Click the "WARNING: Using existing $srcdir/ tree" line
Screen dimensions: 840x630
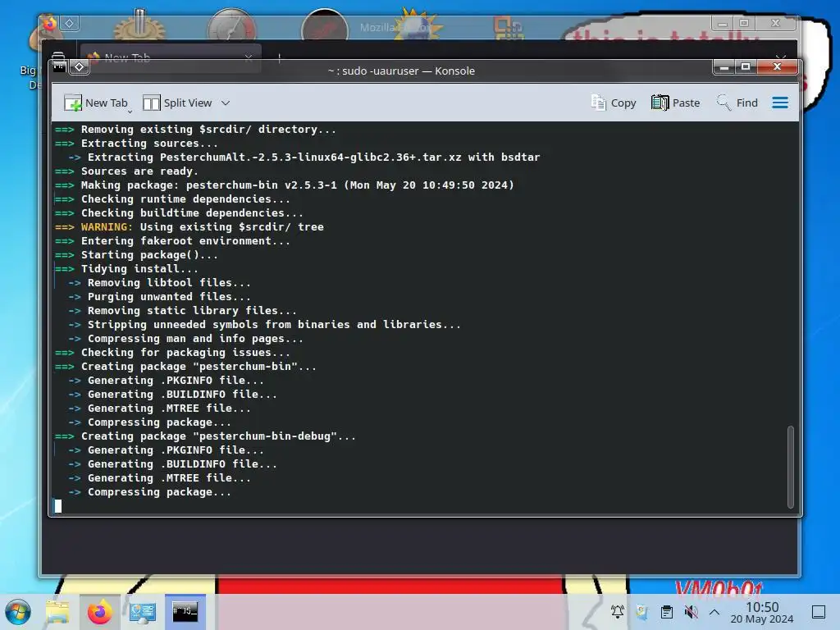click(189, 227)
